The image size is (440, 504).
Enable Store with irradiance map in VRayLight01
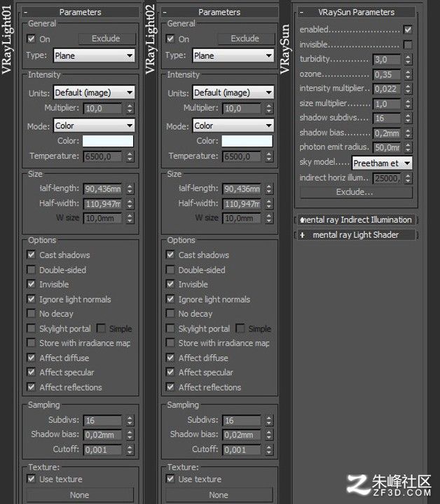[x=31, y=343]
